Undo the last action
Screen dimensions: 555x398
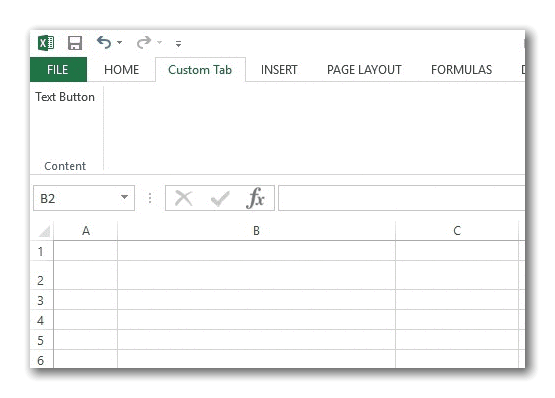click(x=104, y=42)
